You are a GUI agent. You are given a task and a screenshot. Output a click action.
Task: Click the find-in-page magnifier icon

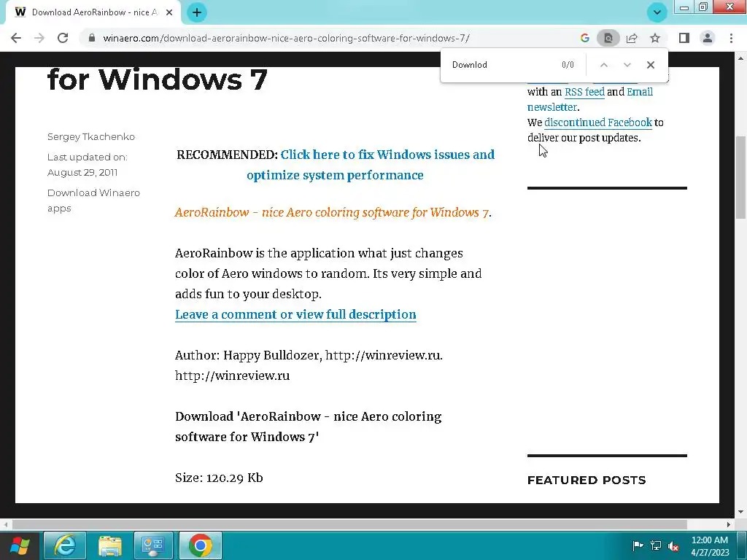pos(608,38)
